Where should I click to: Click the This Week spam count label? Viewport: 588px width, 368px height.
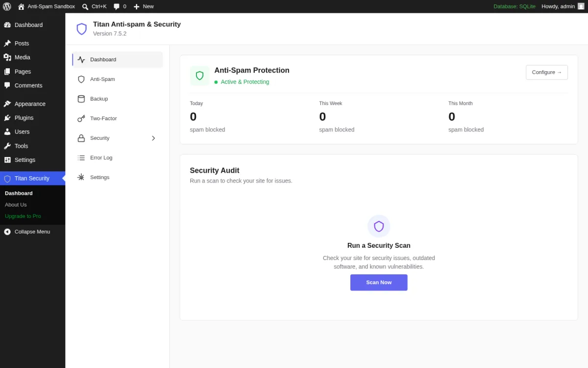pyautogui.click(x=331, y=104)
